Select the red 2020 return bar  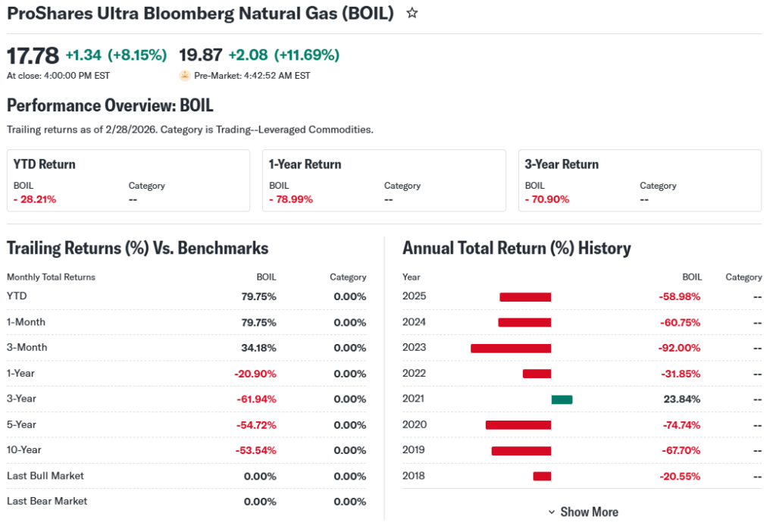[x=518, y=425]
